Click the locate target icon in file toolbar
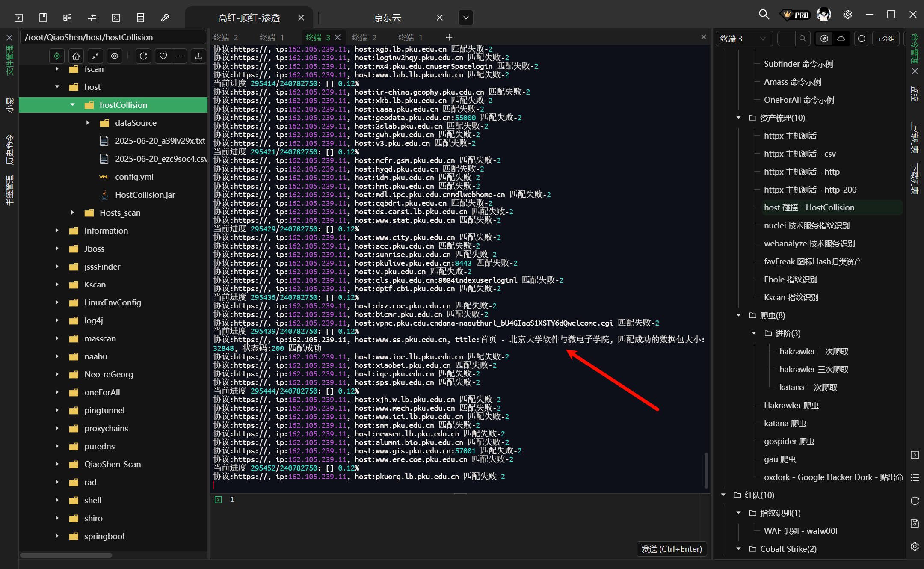This screenshot has height=569, width=924. (x=57, y=56)
